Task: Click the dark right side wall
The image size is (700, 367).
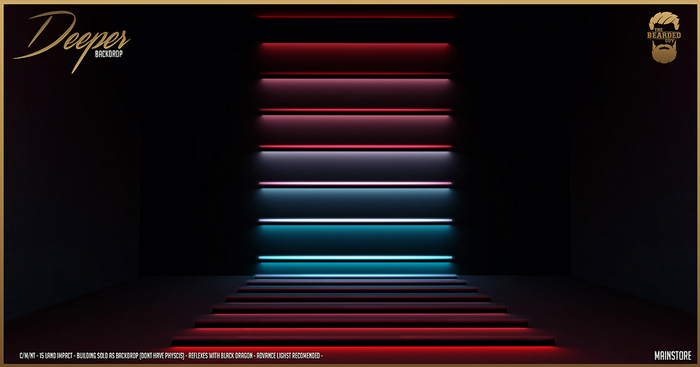Action: (x=633, y=179)
